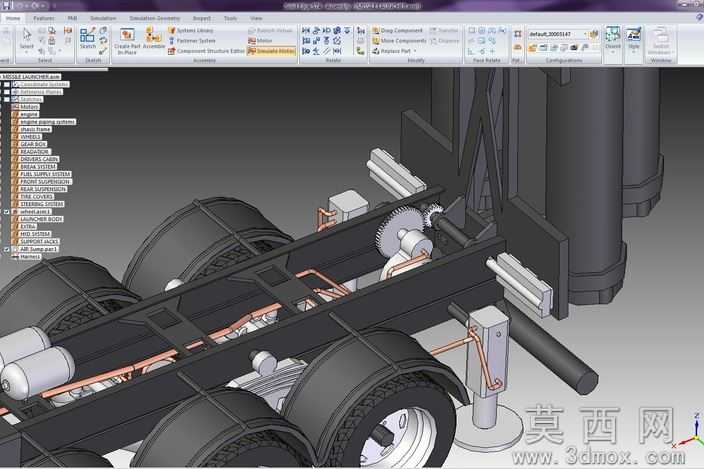This screenshot has height=469, width=704.
Task: Launch the Component Structure Editor
Action: coord(207,51)
